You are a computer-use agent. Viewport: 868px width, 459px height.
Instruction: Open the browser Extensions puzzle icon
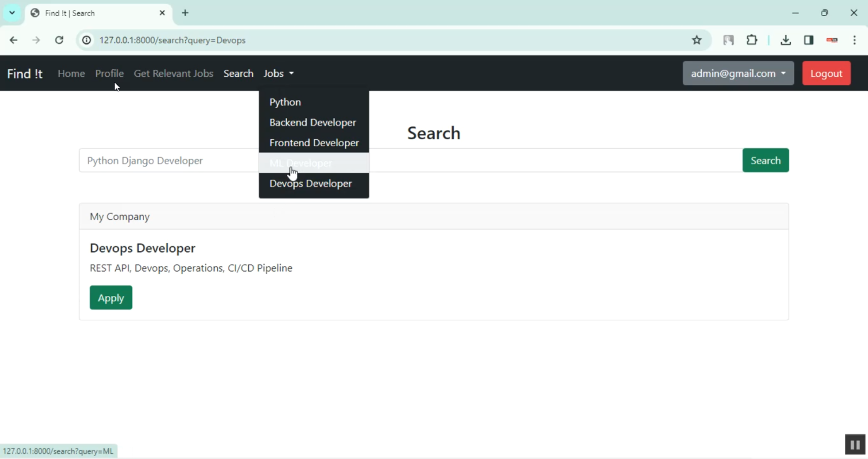(x=752, y=40)
